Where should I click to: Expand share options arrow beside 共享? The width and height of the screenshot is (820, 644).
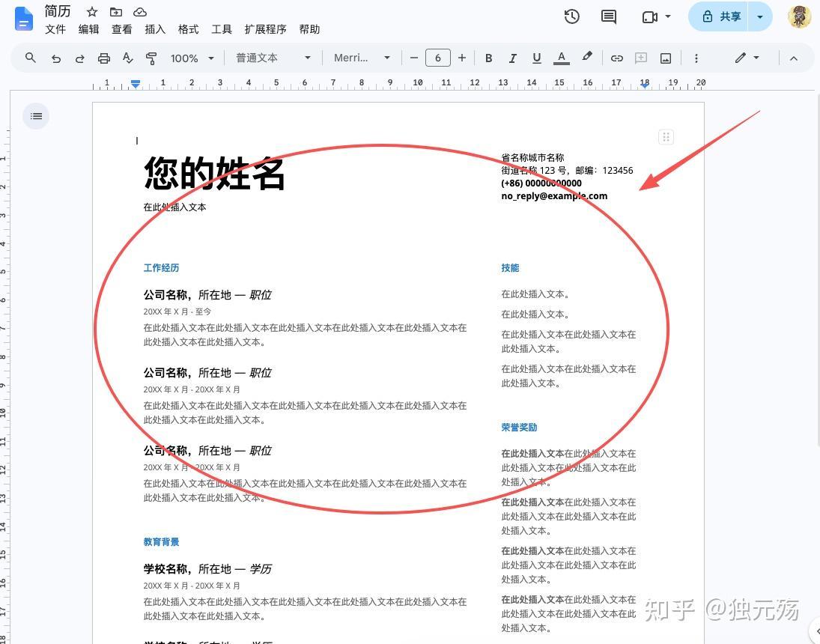pos(760,16)
